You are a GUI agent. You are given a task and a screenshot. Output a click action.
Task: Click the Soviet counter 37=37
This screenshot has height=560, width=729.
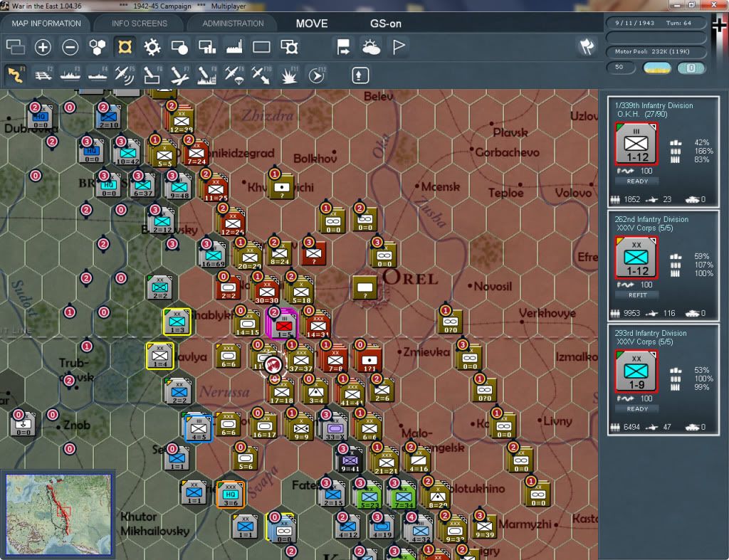point(301,360)
